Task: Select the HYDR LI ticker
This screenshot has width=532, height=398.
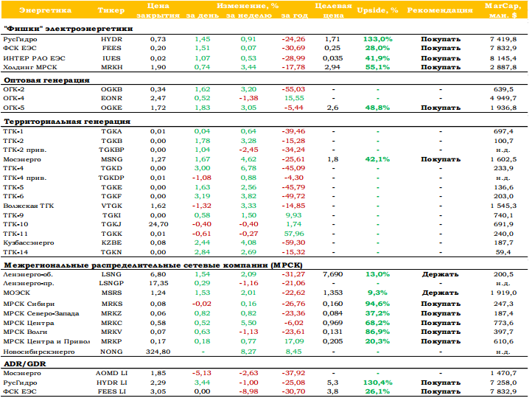Action: click(x=111, y=383)
